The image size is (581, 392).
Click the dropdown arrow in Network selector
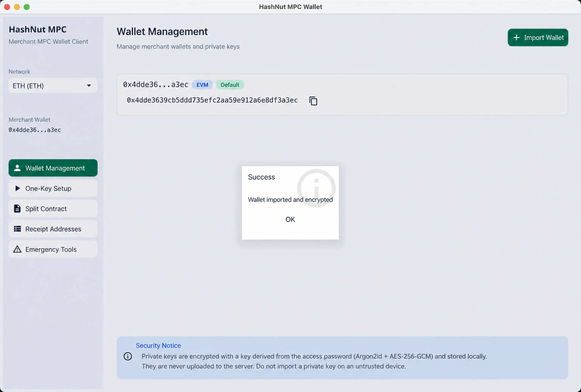click(x=89, y=86)
